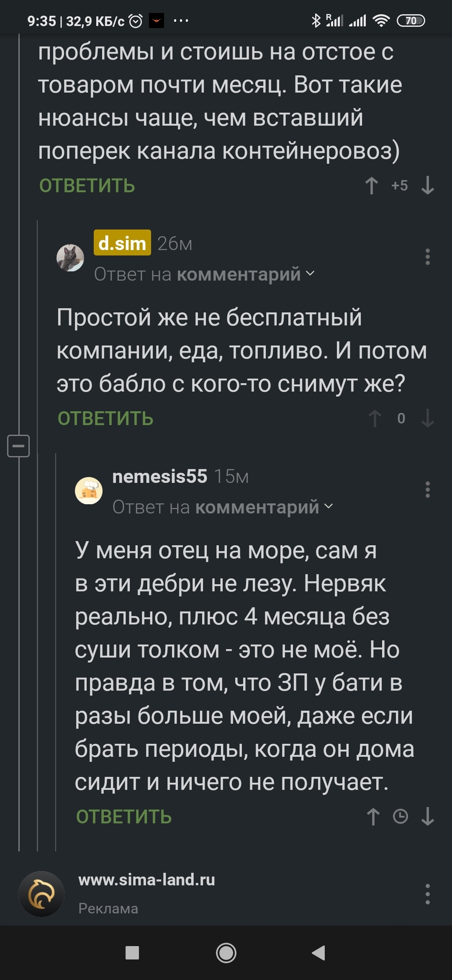
Task: Reply to nemesis55's comment
Action: coord(124,817)
